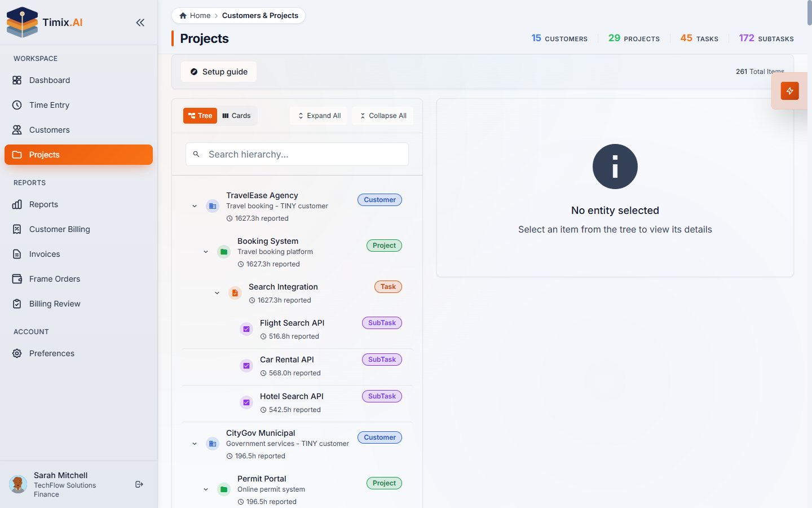Click SubTask badge on Hotel Search API
Screen dimensions: 812x508
click(x=382, y=396)
